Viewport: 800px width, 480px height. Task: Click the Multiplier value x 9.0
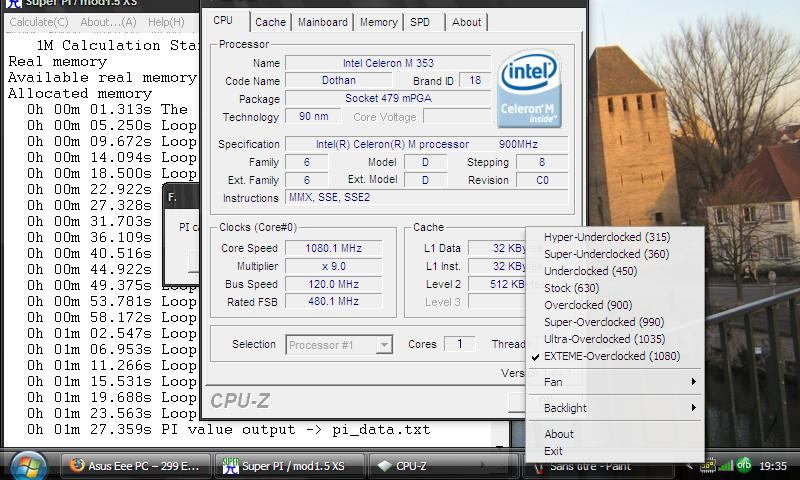point(333,266)
